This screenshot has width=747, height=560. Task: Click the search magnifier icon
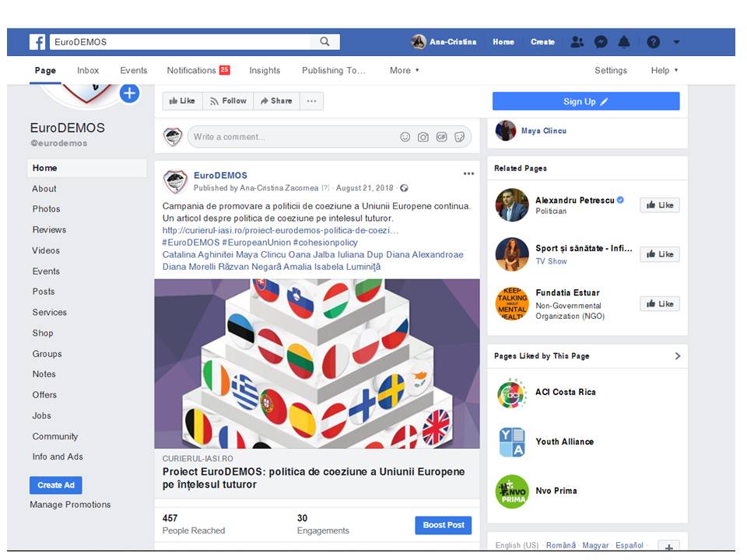[x=324, y=42]
